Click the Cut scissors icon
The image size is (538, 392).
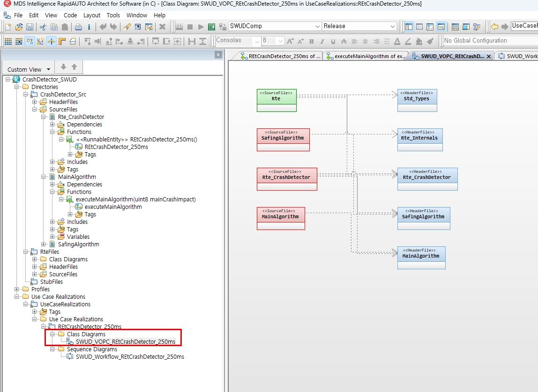point(43,27)
